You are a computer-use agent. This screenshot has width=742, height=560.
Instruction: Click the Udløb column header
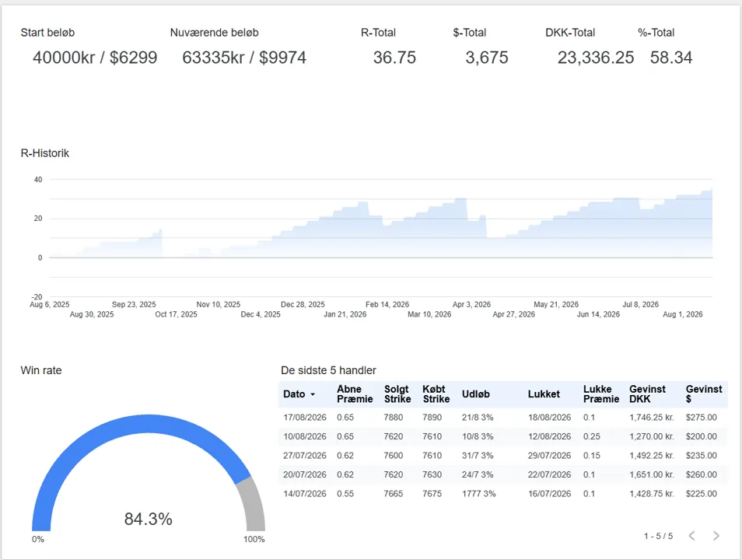coord(475,394)
